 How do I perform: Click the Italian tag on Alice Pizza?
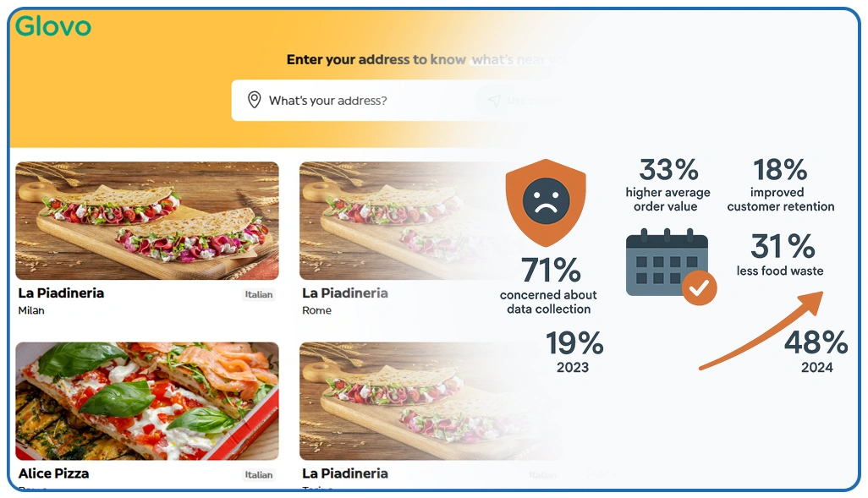259,475
